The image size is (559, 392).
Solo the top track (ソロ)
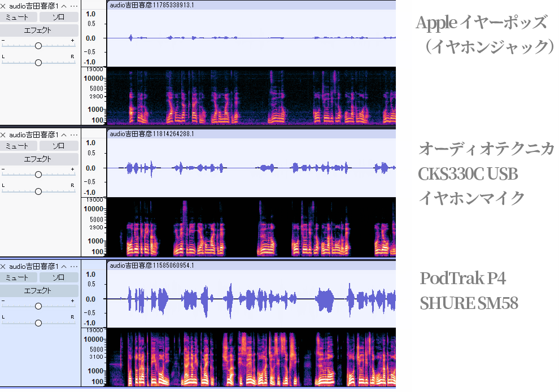tap(59, 17)
